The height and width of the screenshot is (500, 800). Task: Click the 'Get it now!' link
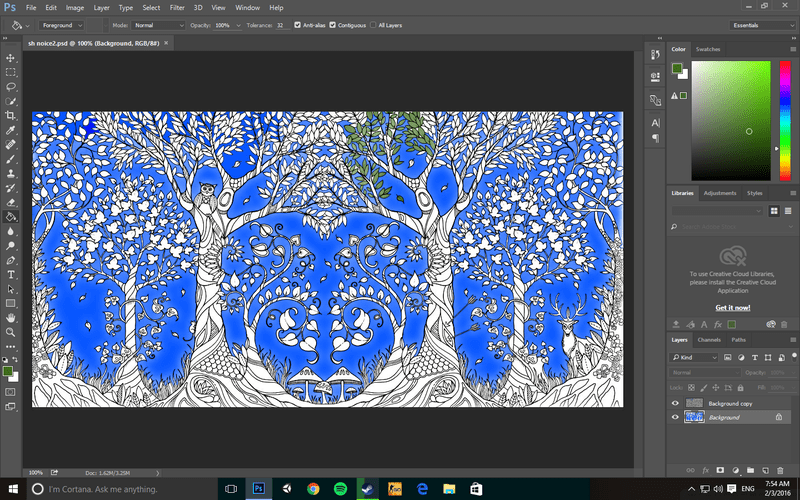point(732,307)
